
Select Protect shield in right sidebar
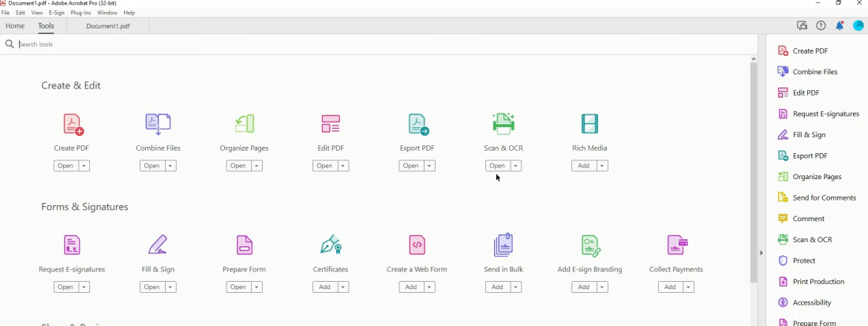point(796,260)
